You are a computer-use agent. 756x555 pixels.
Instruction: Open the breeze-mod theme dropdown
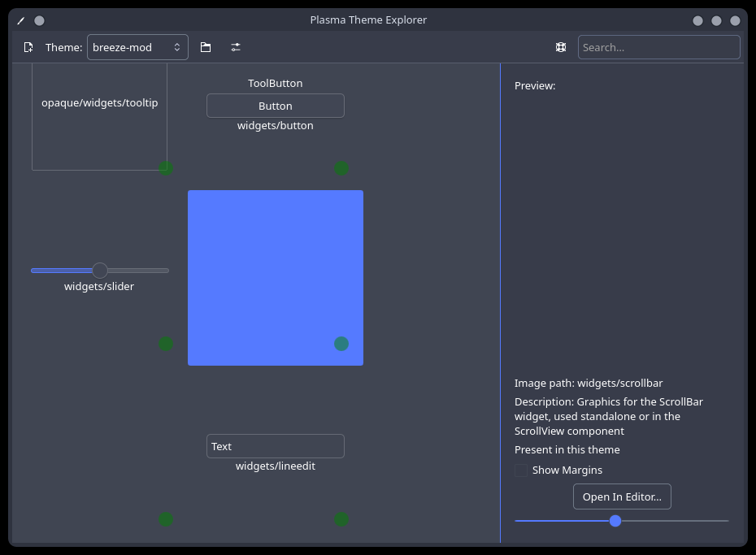137,47
